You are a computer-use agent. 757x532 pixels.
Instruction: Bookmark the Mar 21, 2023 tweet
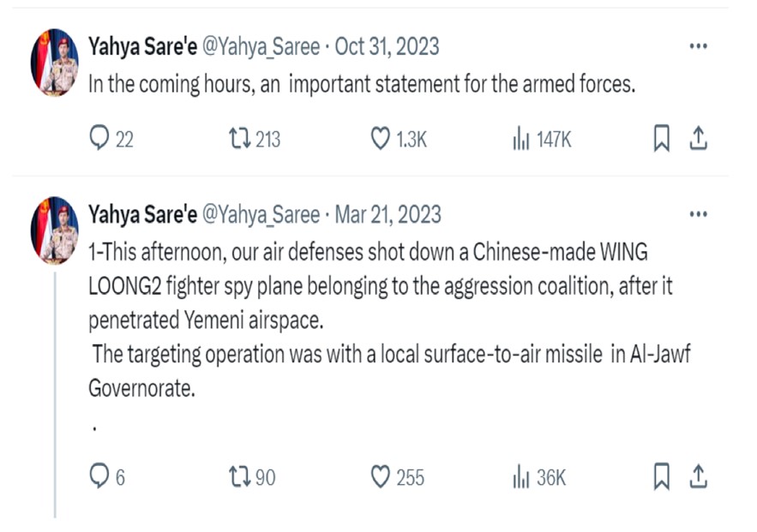click(661, 476)
